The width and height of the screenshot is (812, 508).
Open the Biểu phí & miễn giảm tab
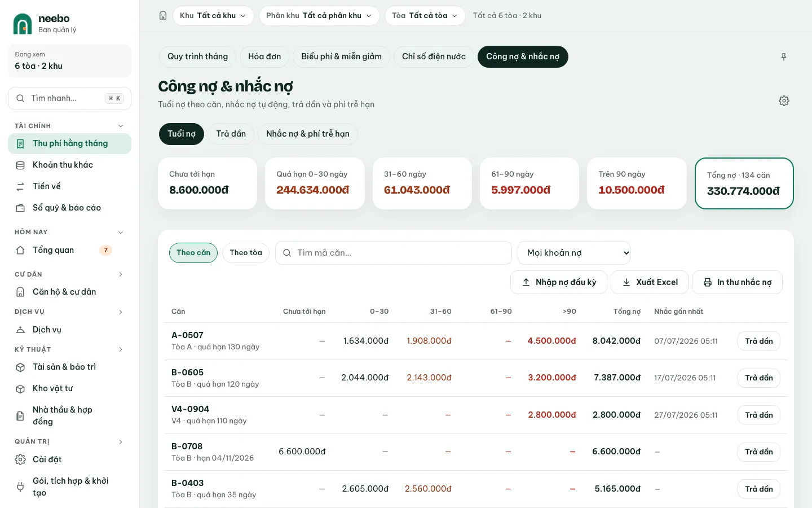(342, 56)
